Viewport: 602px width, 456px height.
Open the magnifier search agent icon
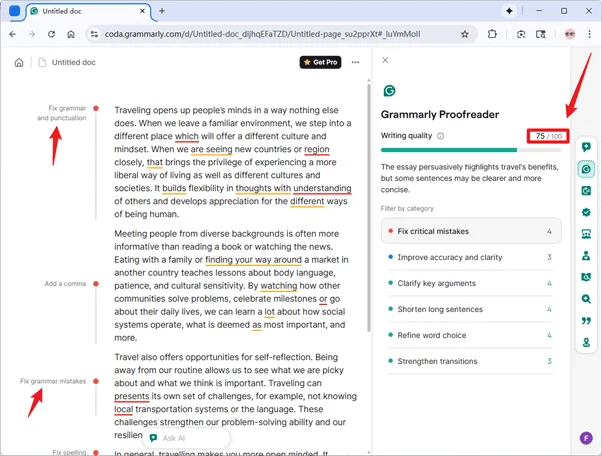(x=586, y=299)
